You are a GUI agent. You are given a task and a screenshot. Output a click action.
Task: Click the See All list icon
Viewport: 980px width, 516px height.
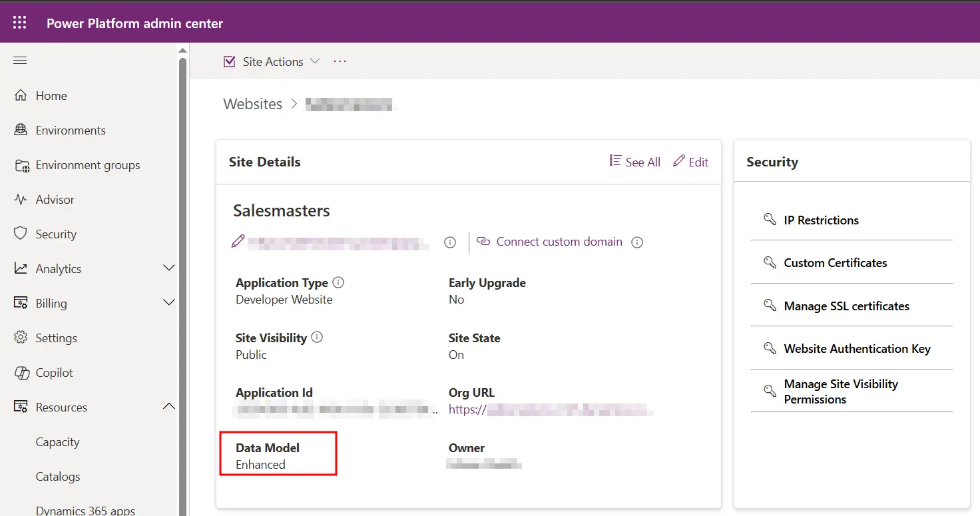point(615,161)
